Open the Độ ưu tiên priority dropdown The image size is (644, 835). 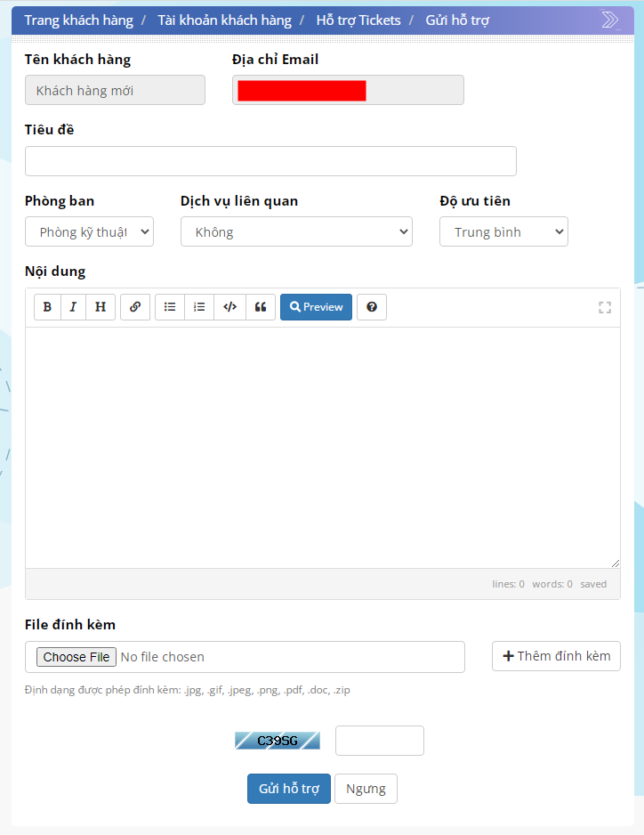503,232
